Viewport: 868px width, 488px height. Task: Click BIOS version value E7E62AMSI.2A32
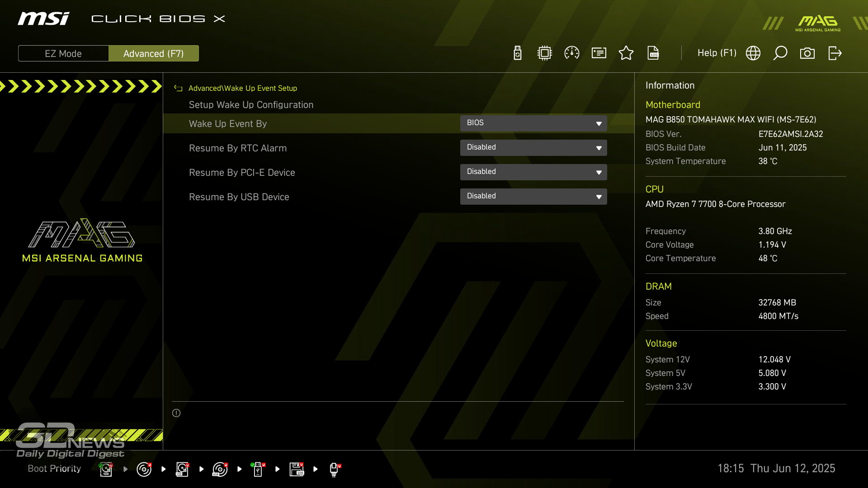(791, 134)
